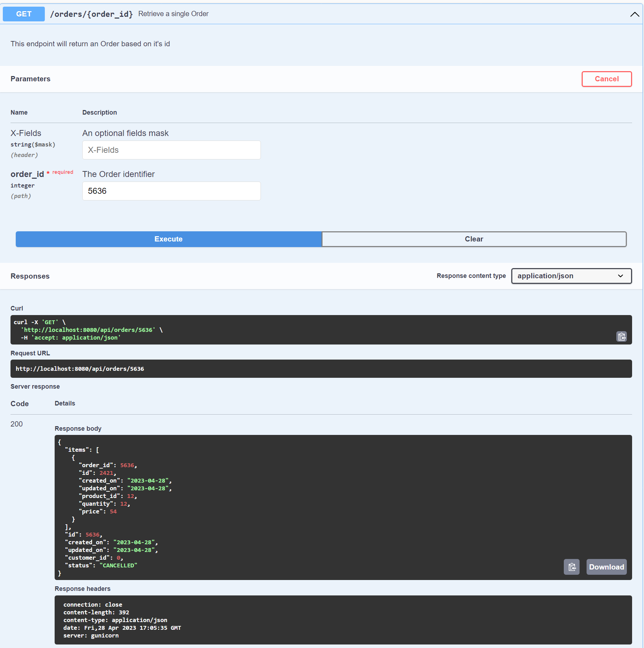Open the Response content type dropdown
Screen dimensions: 644x648
[x=571, y=276]
